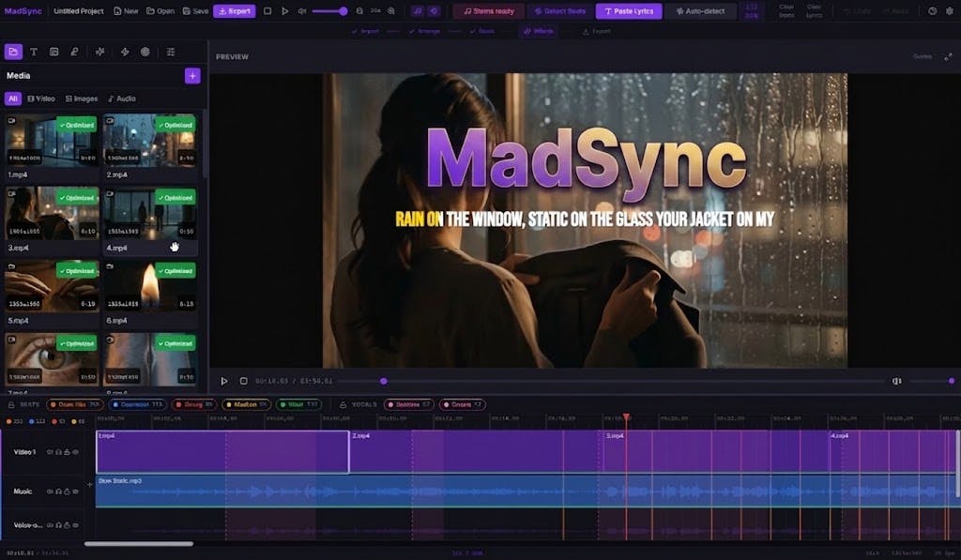Go to the Import workflow step
This screenshot has width=961, height=560.
tap(366, 31)
